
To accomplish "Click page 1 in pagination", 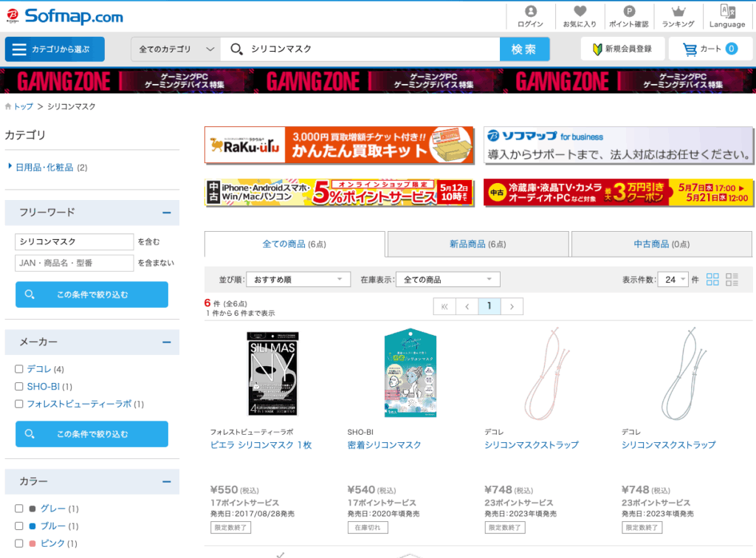I will 489,306.
